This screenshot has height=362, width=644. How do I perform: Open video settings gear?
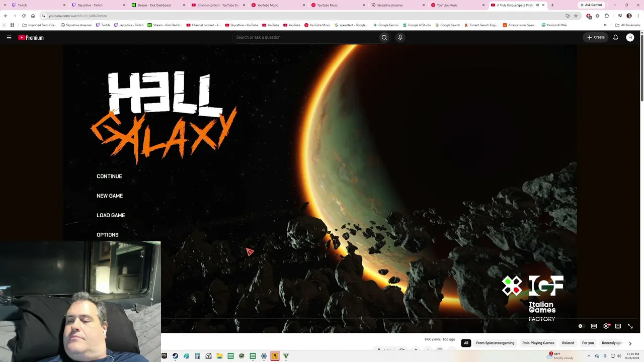[606, 326]
